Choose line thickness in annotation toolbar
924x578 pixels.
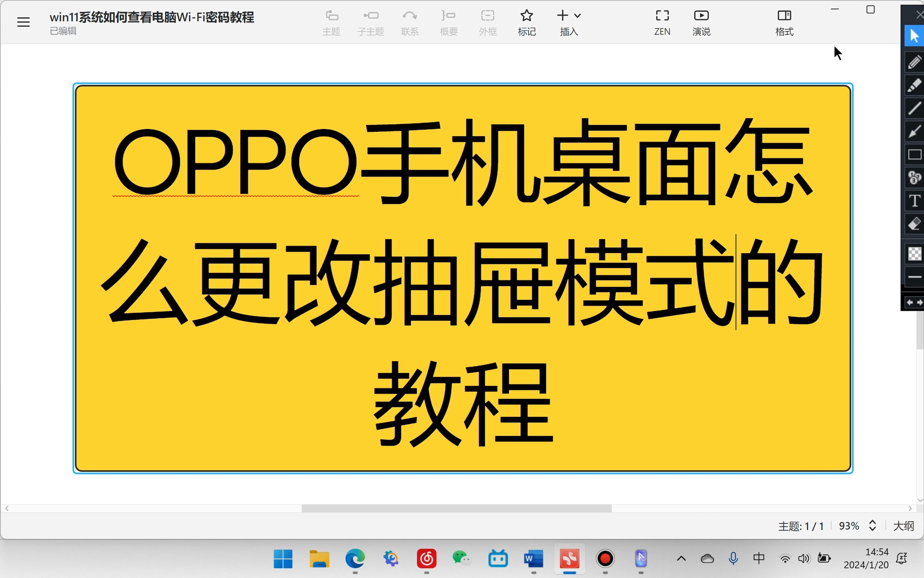click(x=915, y=277)
